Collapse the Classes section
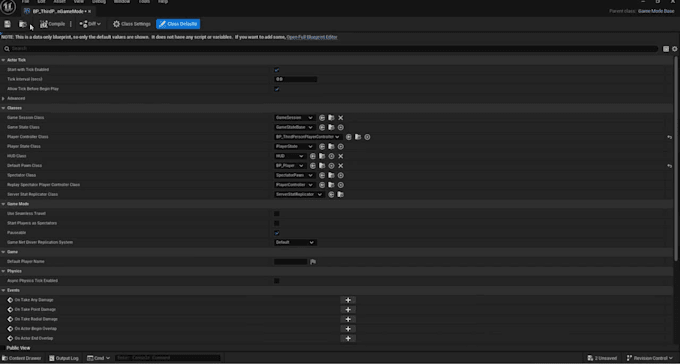680x364 pixels. (3, 108)
